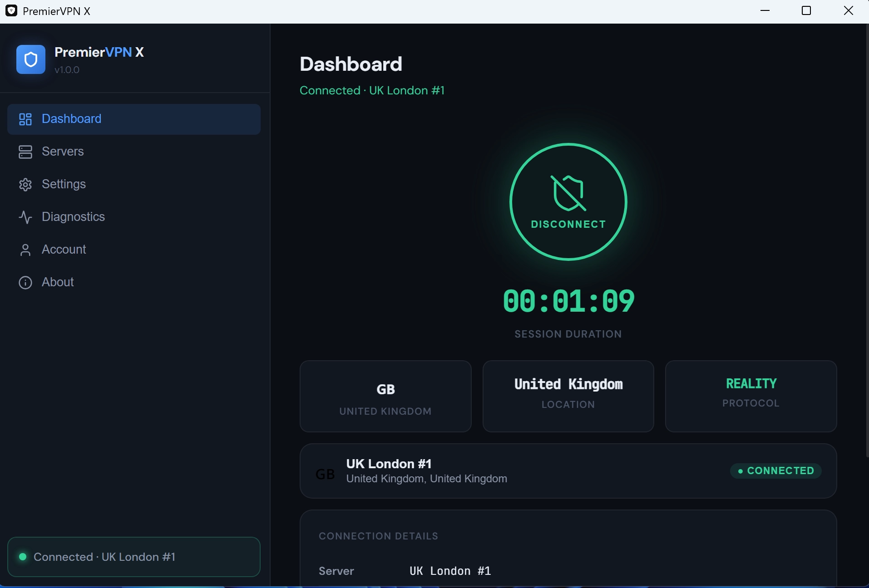Click the Connected · UK London #1 header text

[x=372, y=90]
